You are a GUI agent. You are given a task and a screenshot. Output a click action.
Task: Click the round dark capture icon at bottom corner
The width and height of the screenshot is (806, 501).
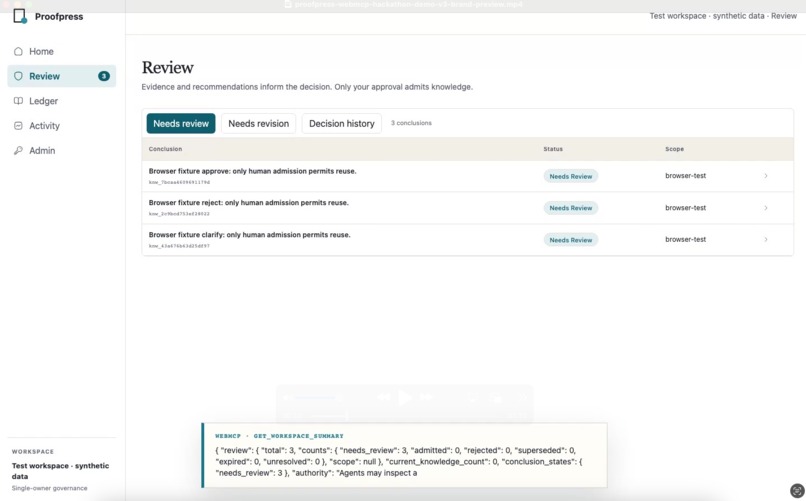(797, 490)
